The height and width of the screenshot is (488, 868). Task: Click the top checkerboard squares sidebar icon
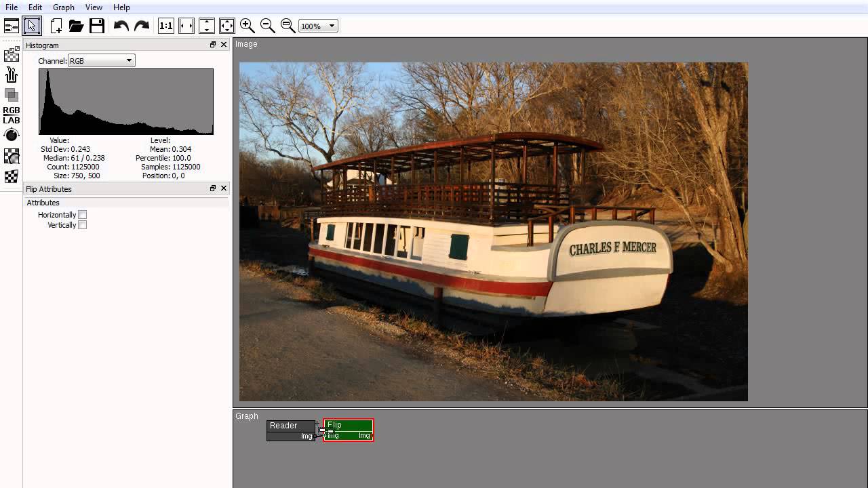(12, 55)
